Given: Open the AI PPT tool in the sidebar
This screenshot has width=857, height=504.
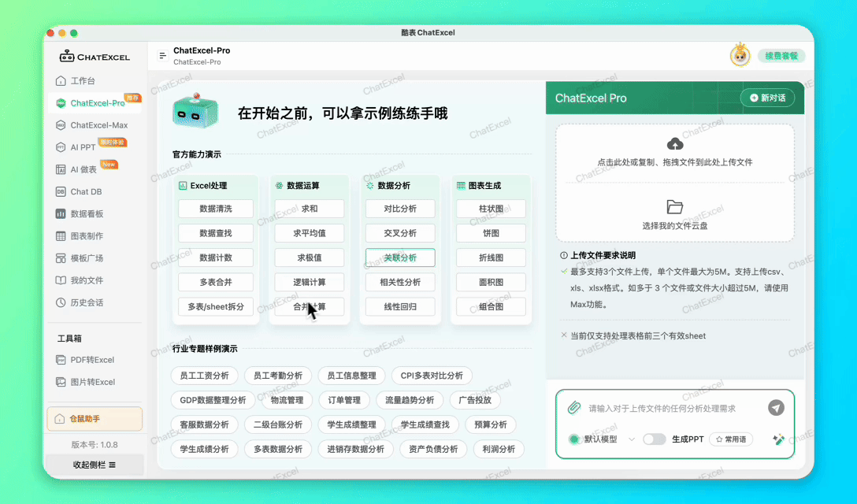Looking at the screenshot, I should pyautogui.click(x=81, y=146).
